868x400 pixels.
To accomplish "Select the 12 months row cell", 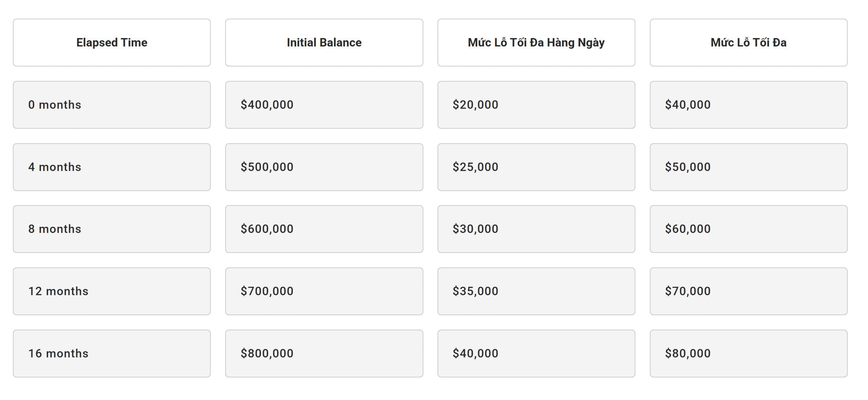I will 112,291.
